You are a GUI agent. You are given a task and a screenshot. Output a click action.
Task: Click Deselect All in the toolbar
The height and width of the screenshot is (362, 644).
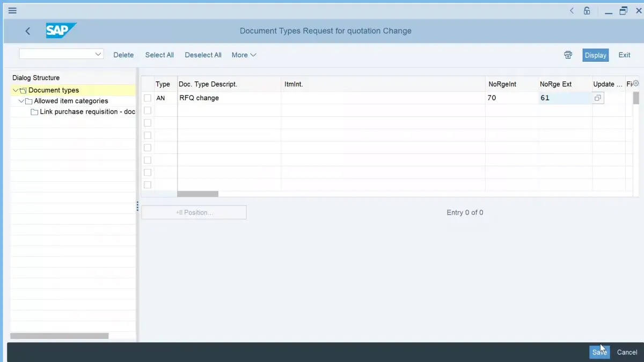pos(203,55)
